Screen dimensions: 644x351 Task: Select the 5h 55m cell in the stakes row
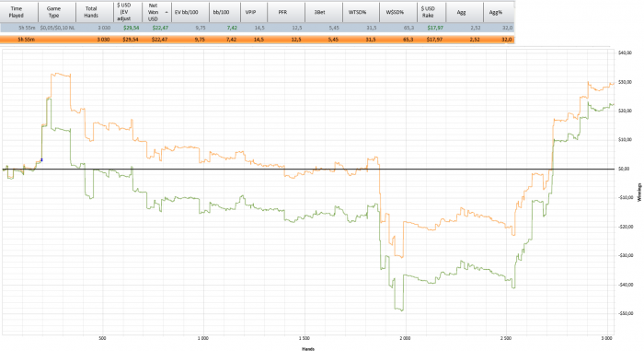(x=27, y=28)
